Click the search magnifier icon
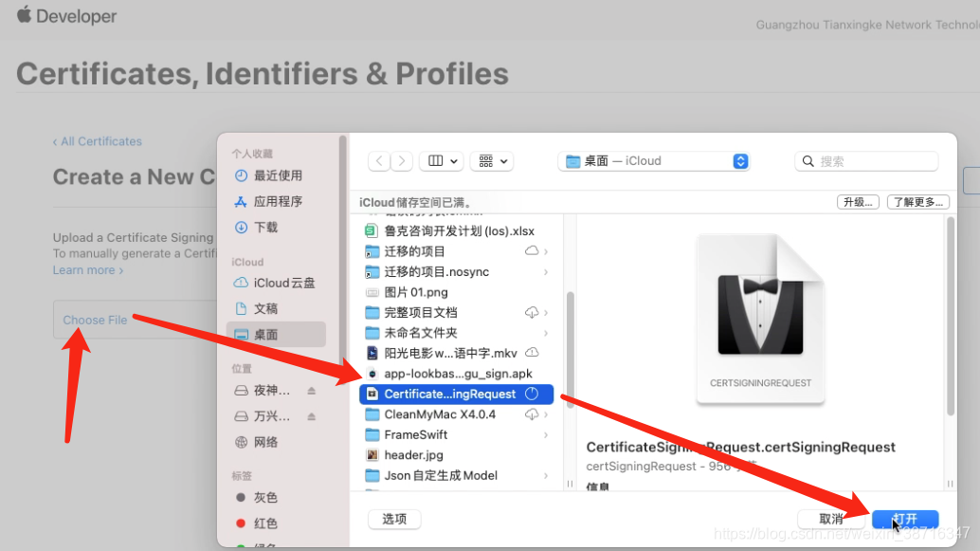Screen dimensions: 980x551 coord(808,161)
